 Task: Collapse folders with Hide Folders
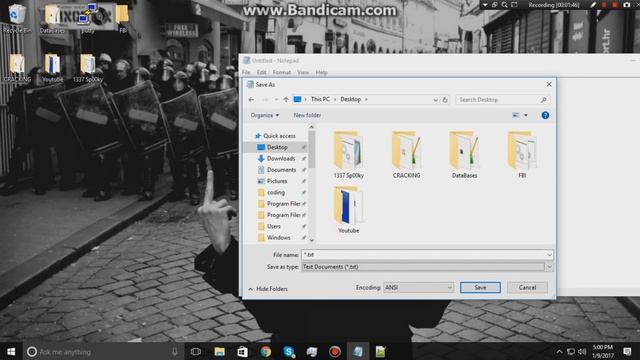[268, 289]
